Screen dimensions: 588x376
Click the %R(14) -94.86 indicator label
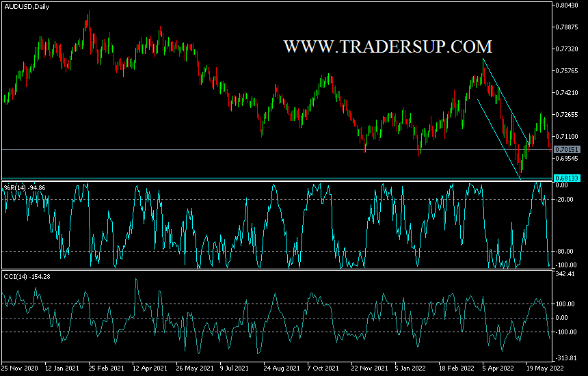click(25, 188)
